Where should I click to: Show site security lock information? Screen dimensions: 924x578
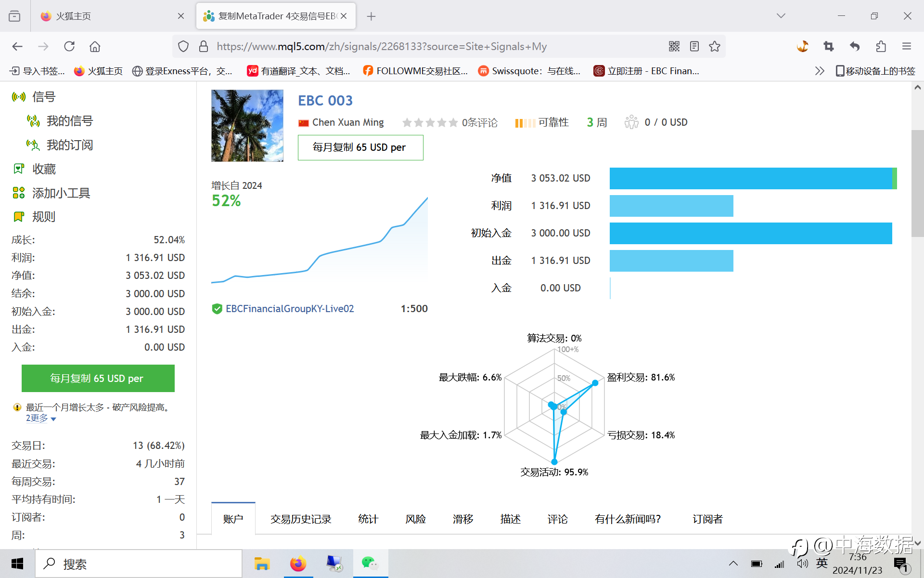[204, 46]
